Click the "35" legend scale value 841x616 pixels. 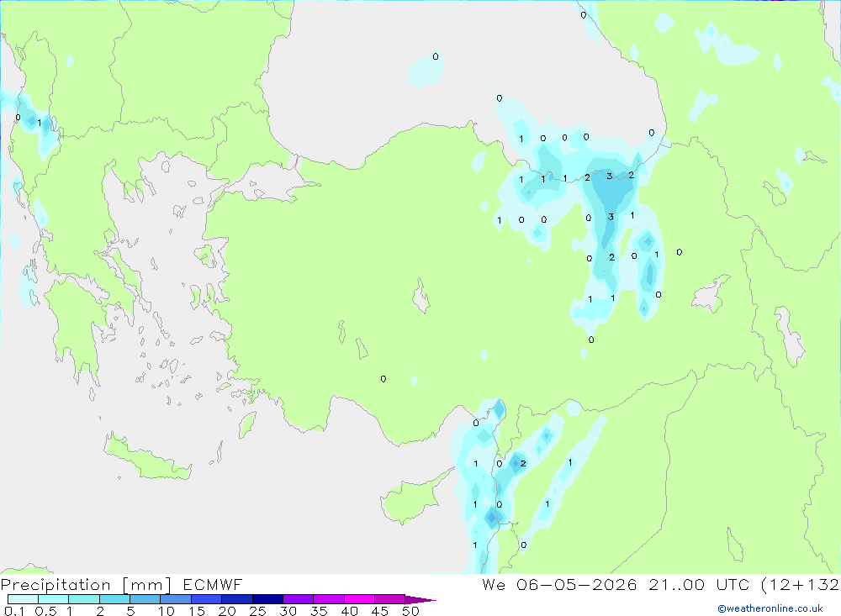point(319,611)
